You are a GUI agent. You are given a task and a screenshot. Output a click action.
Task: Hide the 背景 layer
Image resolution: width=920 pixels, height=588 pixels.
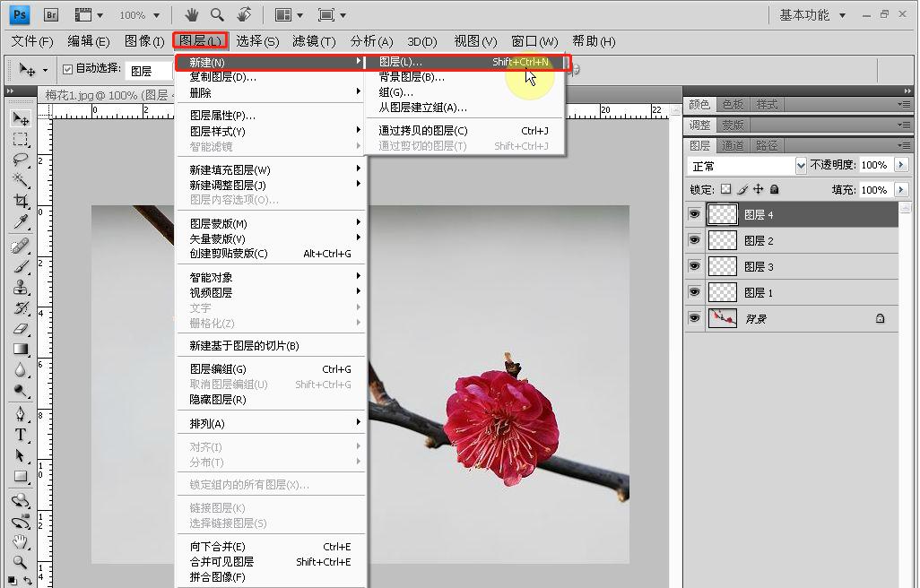click(x=694, y=318)
